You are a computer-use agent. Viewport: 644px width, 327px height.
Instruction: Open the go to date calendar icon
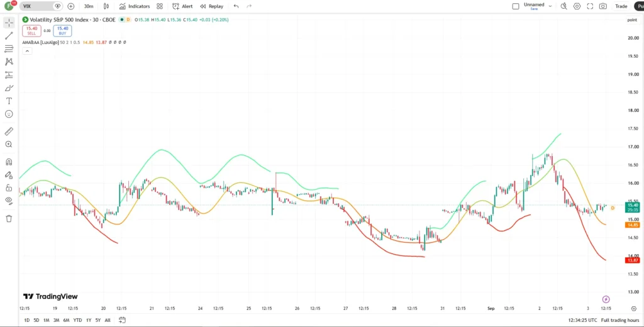[122, 320]
